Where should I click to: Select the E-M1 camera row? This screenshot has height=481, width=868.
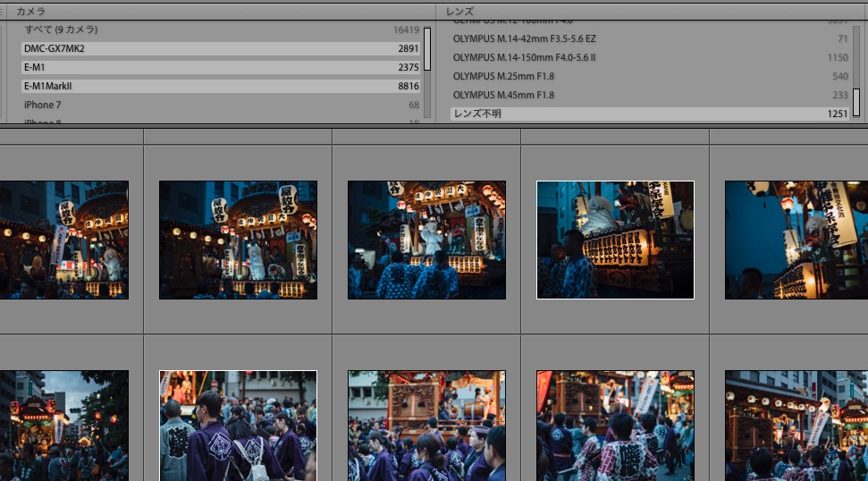pyautogui.click(x=221, y=67)
